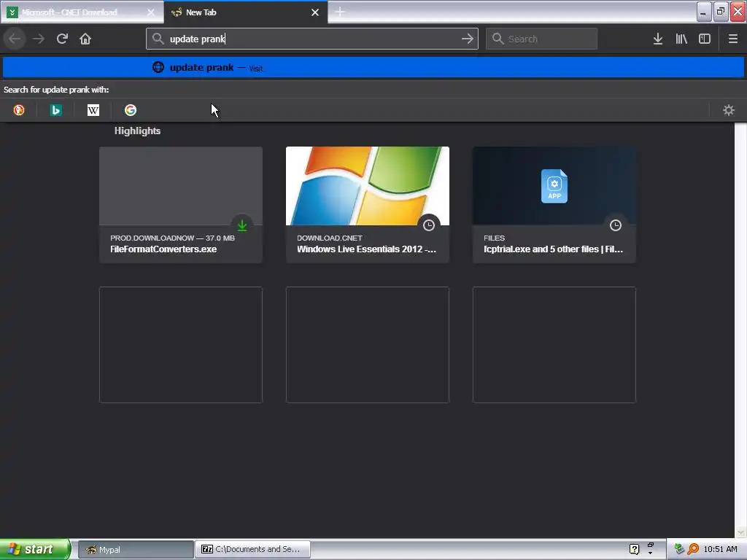Close the New Tab tab

tap(315, 12)
